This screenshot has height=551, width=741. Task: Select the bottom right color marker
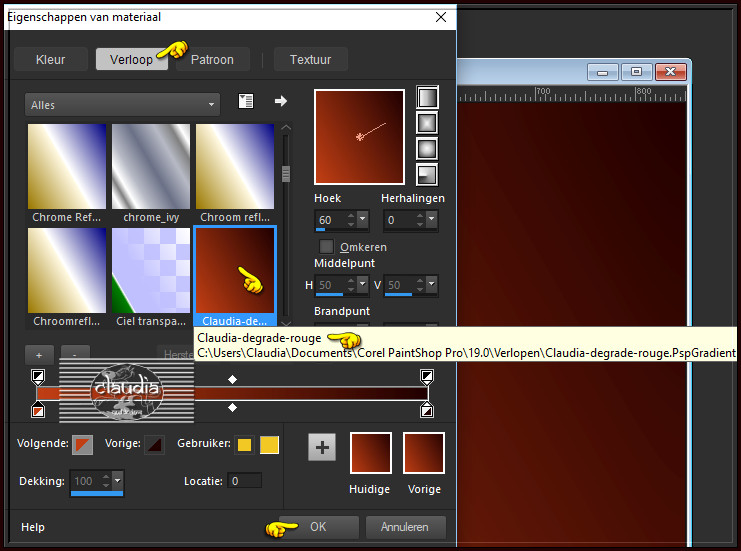(427, 410)
